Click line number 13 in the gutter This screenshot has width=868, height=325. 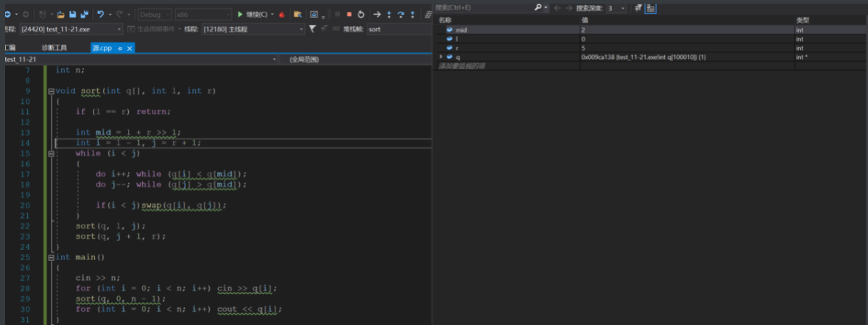25,133
